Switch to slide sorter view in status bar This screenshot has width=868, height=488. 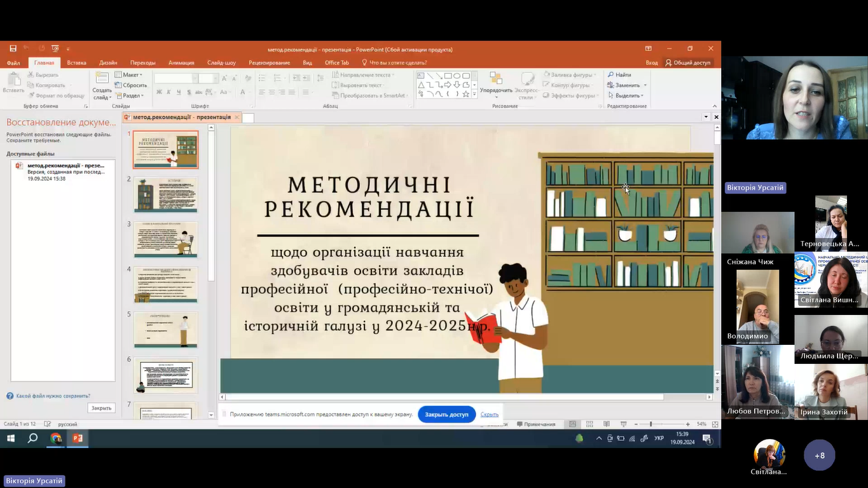coord(589,424)
